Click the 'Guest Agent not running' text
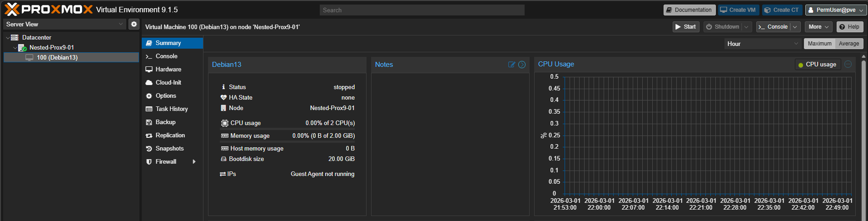This screenshot has width=868, height=221. tap(322, 174)
